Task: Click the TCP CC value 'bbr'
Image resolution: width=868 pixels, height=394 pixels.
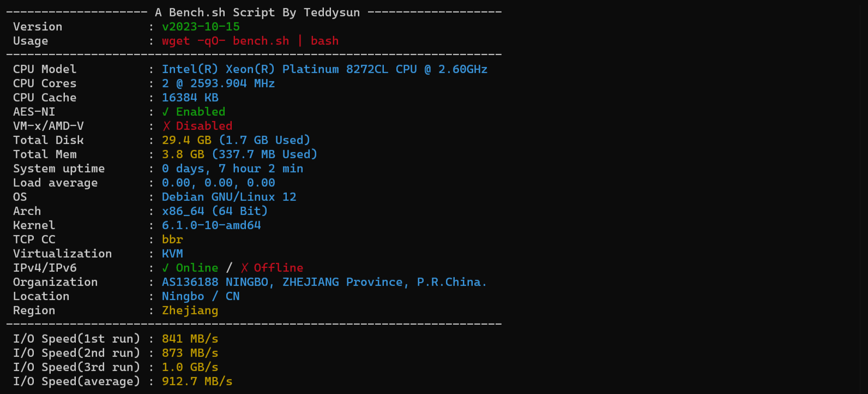Action: point(172,240)
